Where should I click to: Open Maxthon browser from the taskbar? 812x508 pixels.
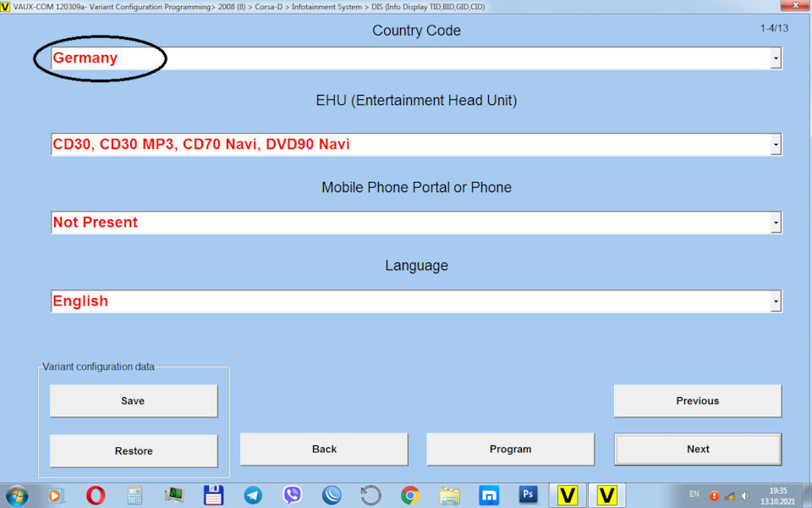click(x=489, y=495)
